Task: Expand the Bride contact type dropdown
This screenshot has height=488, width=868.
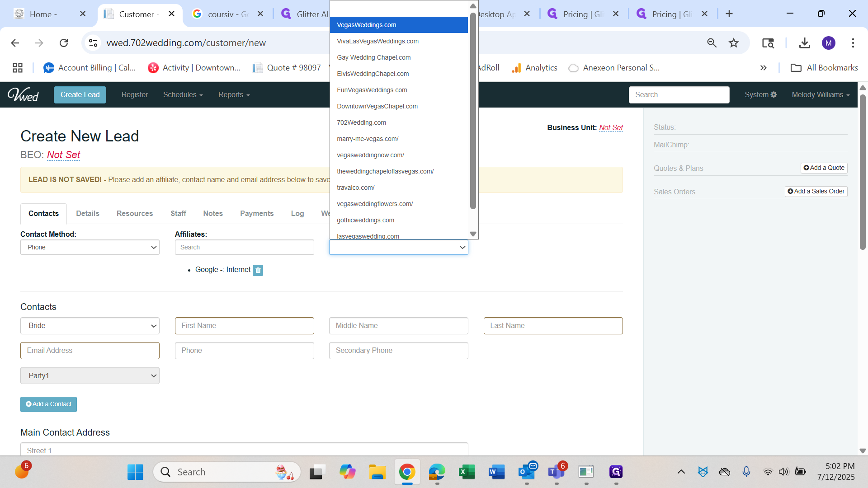Action: click(x=90, y=326)
